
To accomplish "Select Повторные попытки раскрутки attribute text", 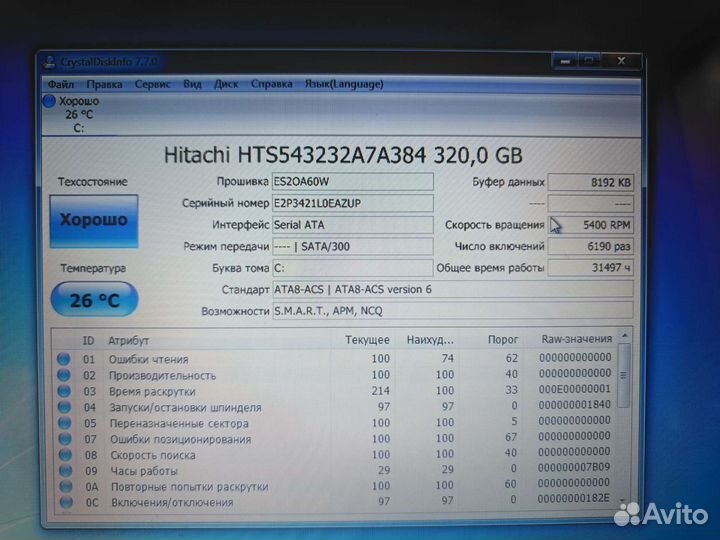I will pyautogui.click(x=190, y=487).
